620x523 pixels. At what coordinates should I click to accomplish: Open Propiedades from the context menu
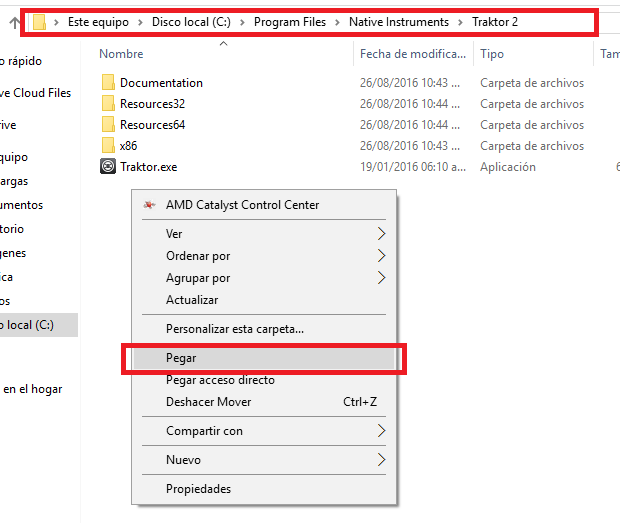click(x=264, y=489)
